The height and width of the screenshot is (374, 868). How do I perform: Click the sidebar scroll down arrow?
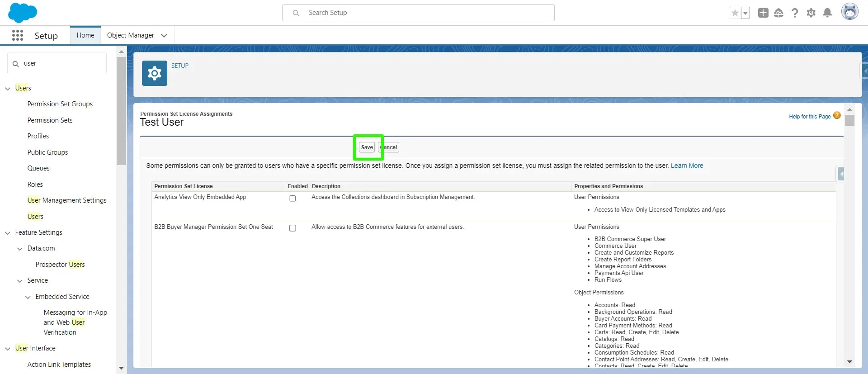121,368
